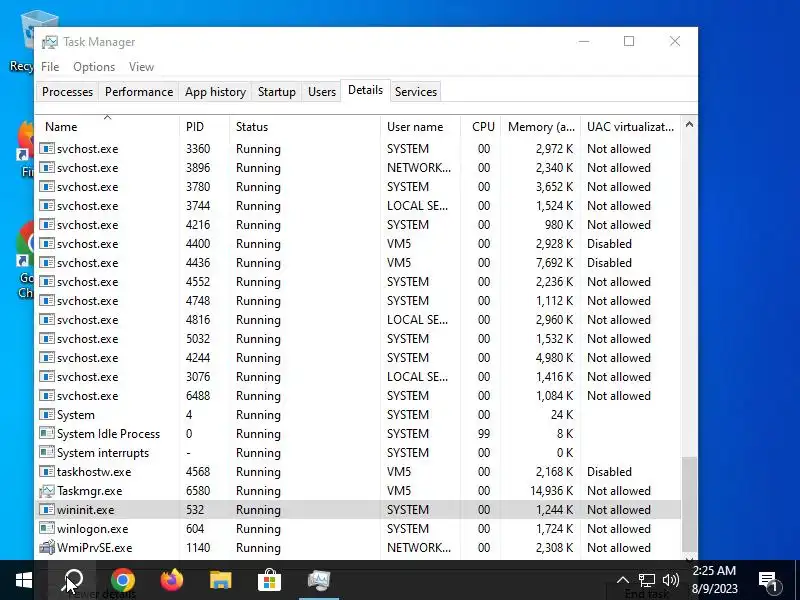Open volume control tray icon

(670, 580)
